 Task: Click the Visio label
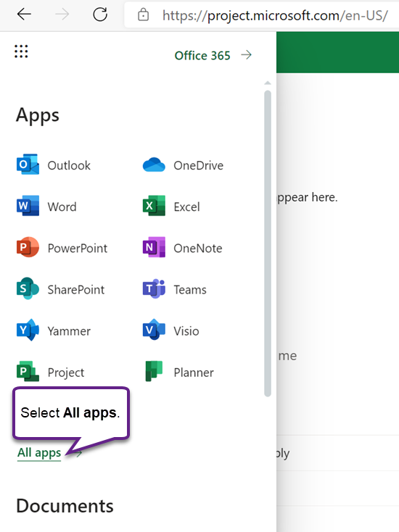click(186, 331)
